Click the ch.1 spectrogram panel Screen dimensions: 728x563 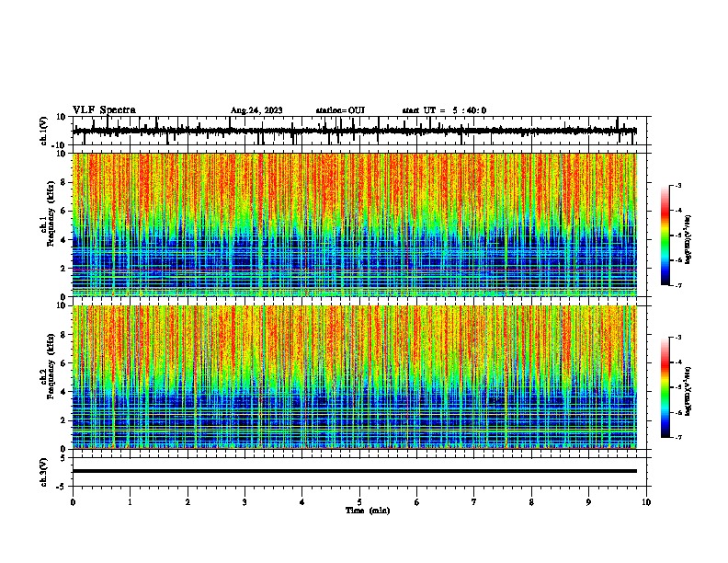pos(355,224)
